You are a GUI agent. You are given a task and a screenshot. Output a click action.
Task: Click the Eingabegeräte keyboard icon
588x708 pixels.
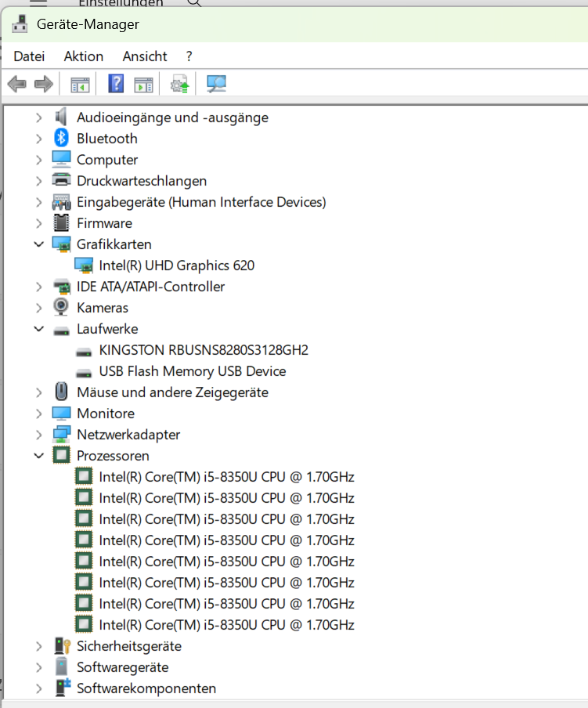(61, 202)
